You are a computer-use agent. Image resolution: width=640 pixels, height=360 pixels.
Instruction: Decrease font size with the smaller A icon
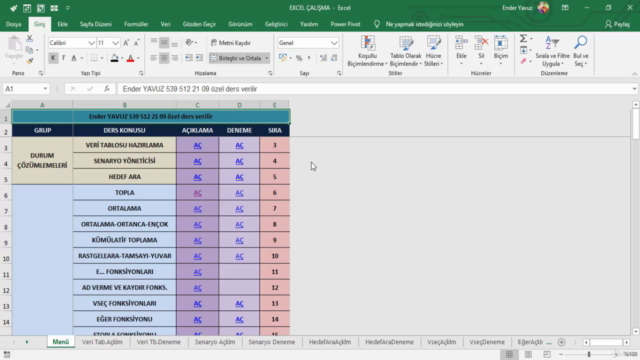[x=136, y=43]
